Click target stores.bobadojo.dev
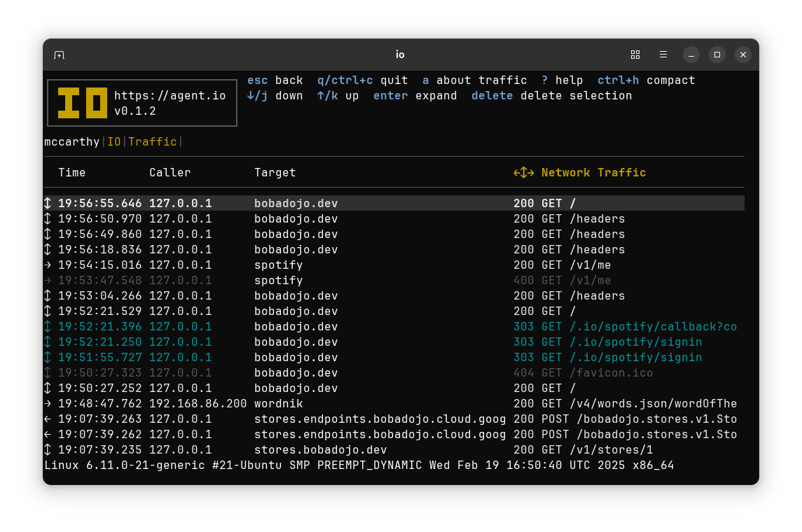Viewport: 802px width, 532px height. (x=321, y=449)
